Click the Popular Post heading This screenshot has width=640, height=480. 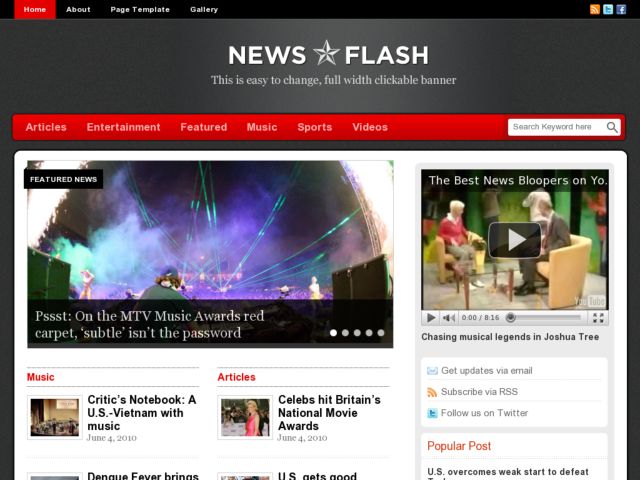[x=459, y=446]
